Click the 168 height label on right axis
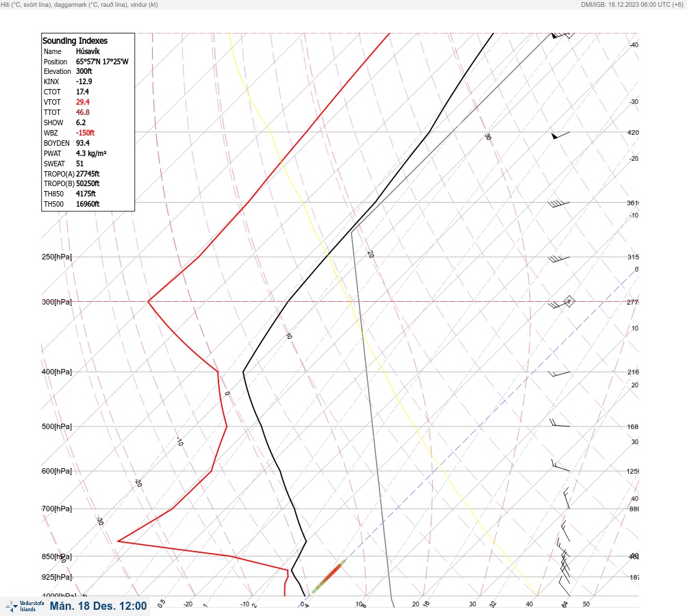The height and width of the screenshot is (616, 687). pos(633,427)
